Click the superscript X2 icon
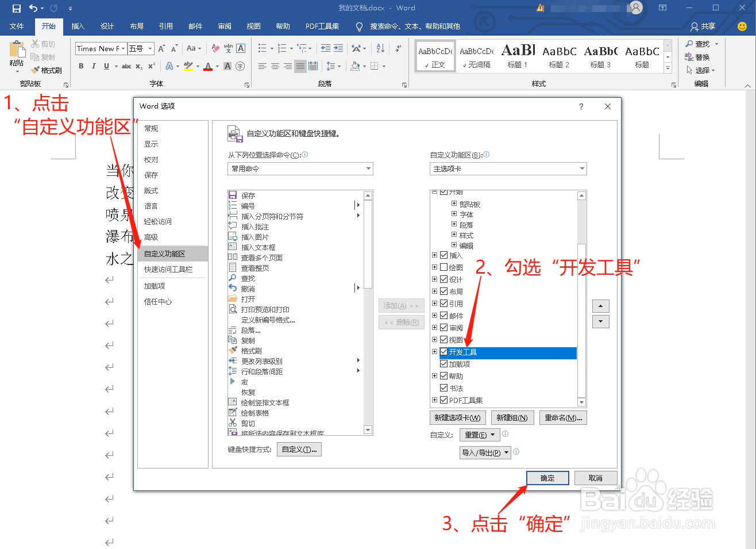 click(x=152, y=66)
